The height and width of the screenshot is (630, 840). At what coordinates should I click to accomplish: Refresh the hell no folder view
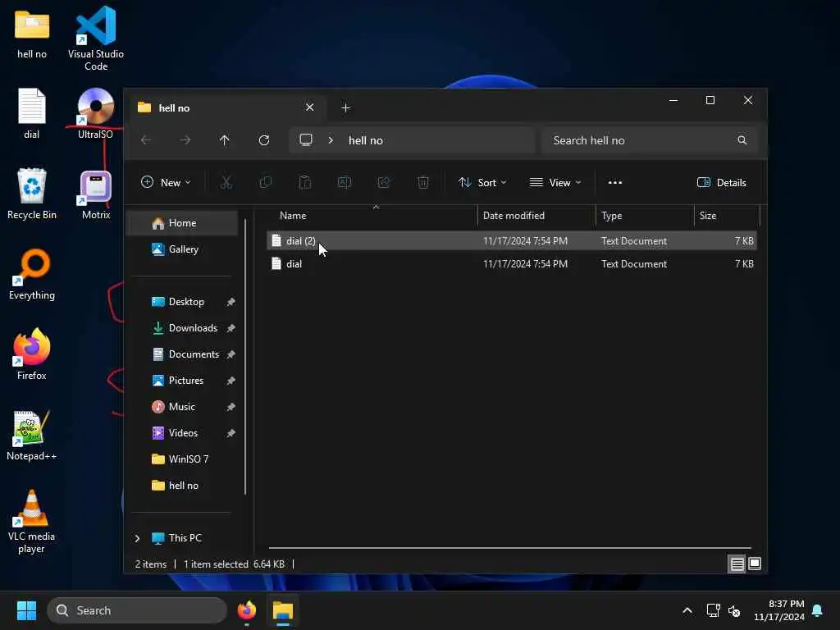(264, 140)
